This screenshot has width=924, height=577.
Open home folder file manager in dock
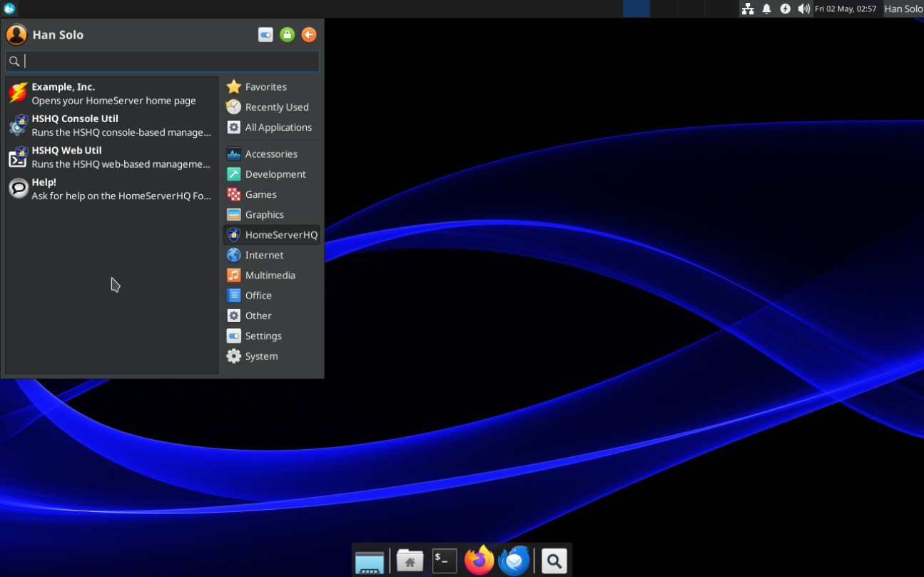[x=410, y=561]
